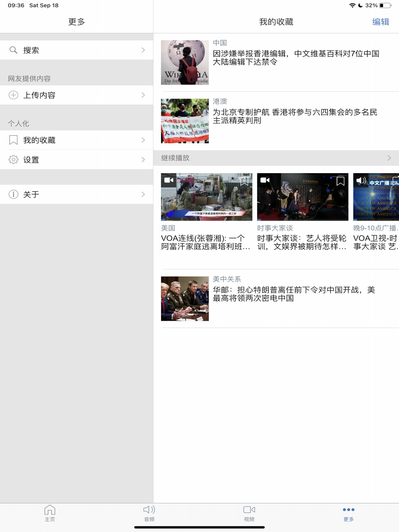Tap video camera badge on Afghan family thumbnail
Image resolution: width=399 pixels, height=532 pixels.
click(x=169, y=180)
